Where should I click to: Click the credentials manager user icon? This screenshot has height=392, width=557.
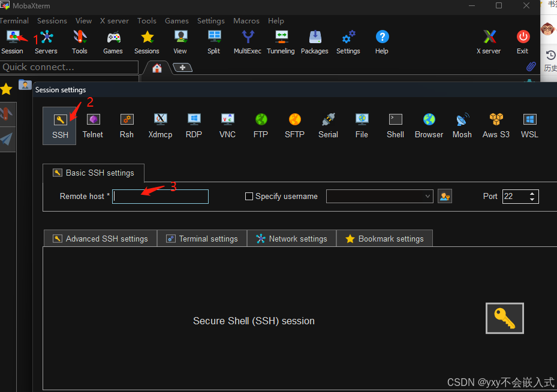pyautogui.click(x=445, y=197)
